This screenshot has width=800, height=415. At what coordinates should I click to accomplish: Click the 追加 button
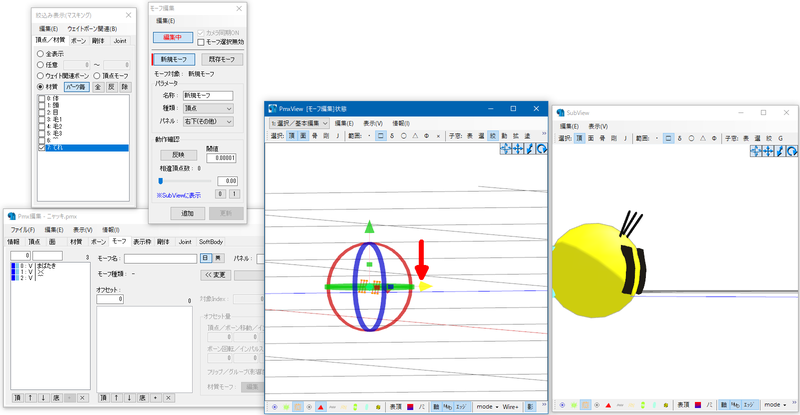188,213
